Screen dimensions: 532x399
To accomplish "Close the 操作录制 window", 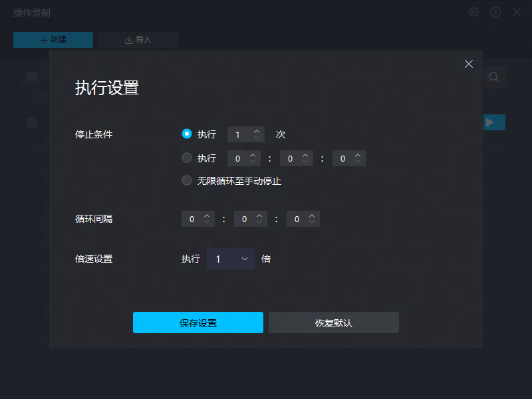I will 517,12.
